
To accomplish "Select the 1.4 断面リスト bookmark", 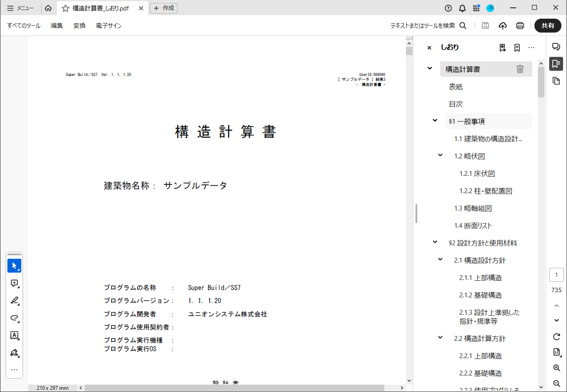I will coord(473,226).
